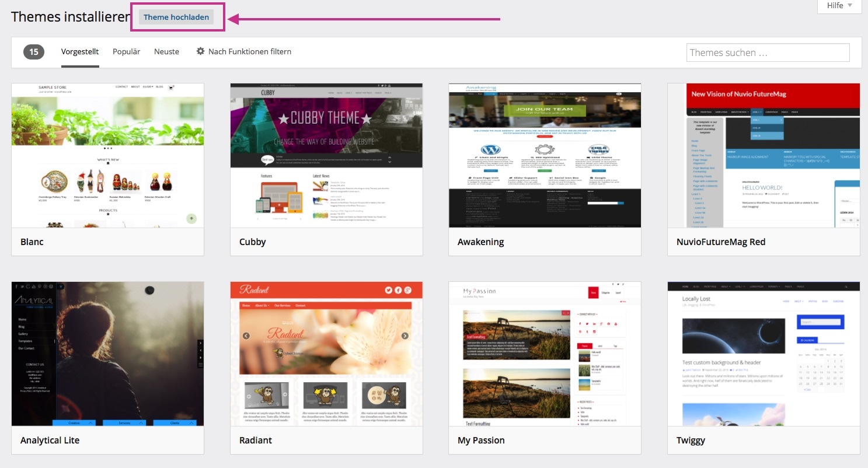This screenshot has width=868, height=468.
Task: Select the Analytical Lite theme preview
Action: click(107, 354)
